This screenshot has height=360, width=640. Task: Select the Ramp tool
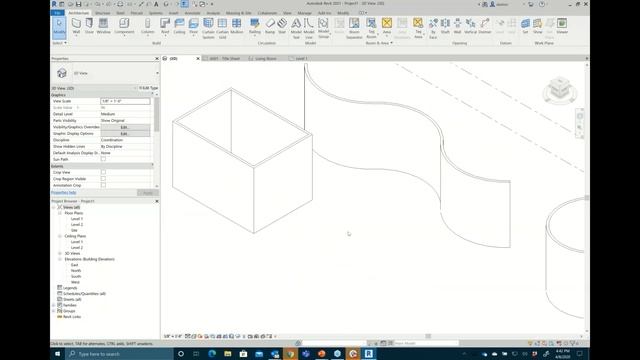(x=270, y=26)
